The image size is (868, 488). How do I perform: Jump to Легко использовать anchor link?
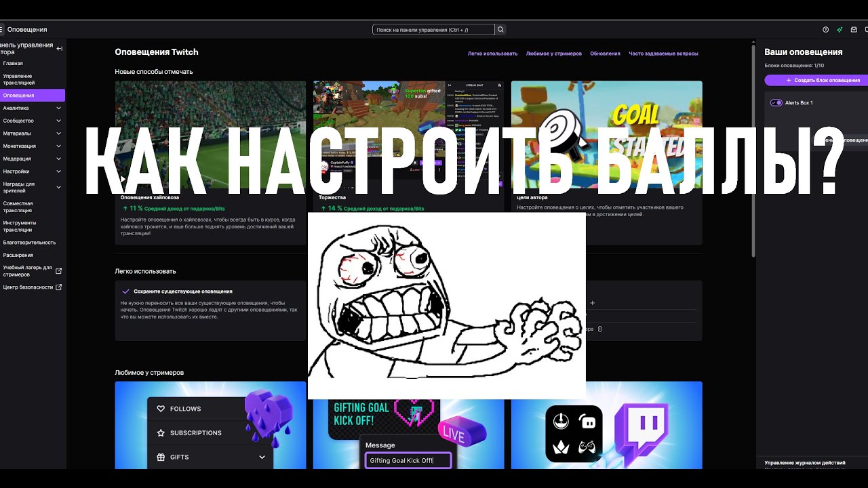[492, 54]
